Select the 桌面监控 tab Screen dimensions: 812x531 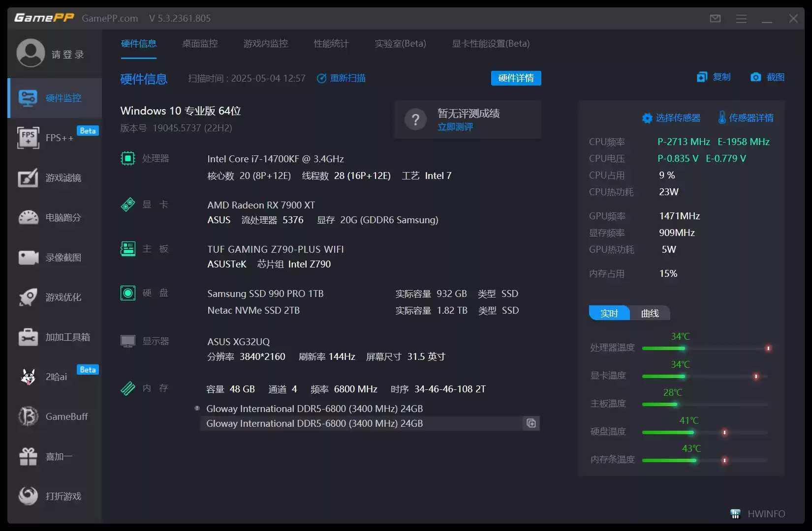200,43
